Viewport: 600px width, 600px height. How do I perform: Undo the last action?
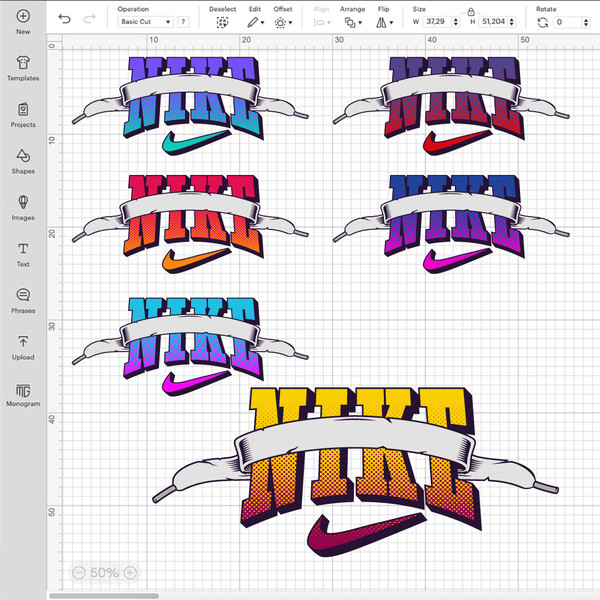(65, 19)
